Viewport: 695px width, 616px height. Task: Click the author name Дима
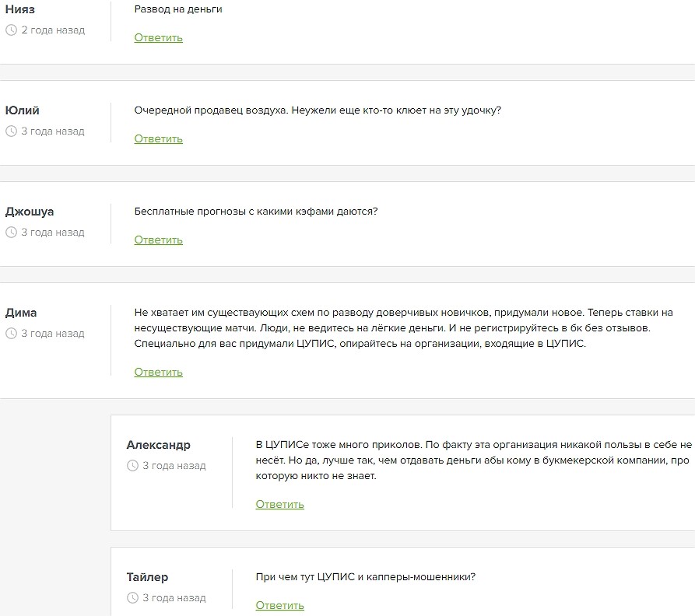(21, 313)
